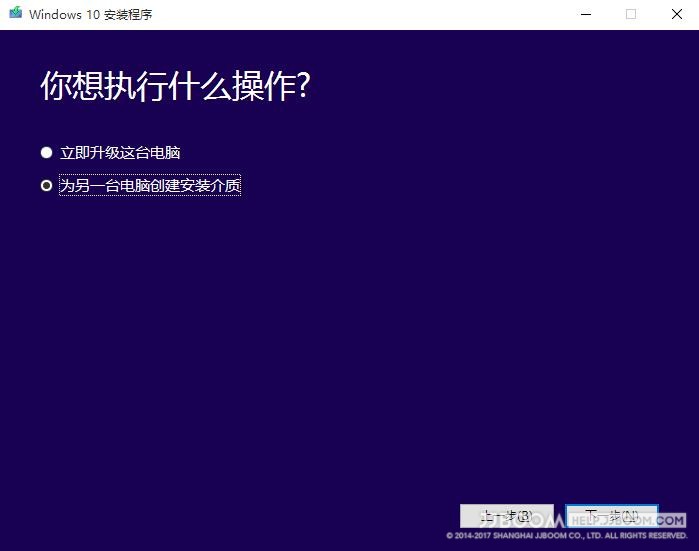The height and width of the screenshot is (551, 699).
Task: Click the 你想执行什么操作? heading text
Action: [x=175, y=86]
